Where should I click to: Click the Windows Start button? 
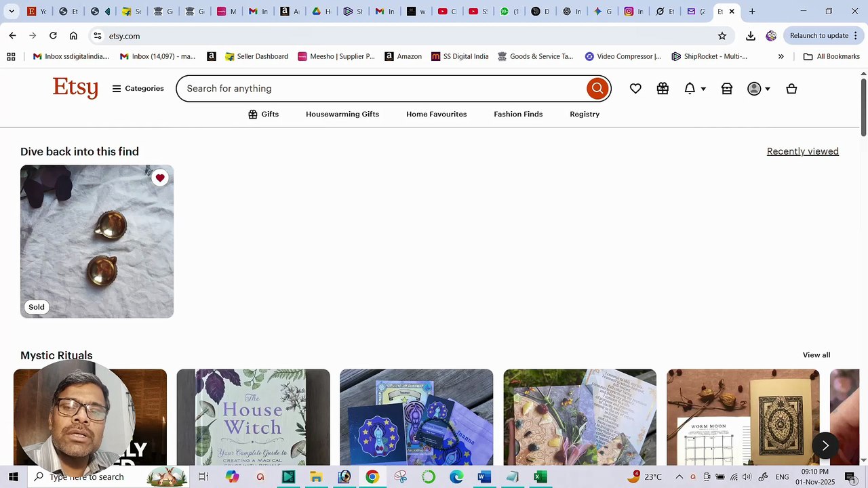[x=13, y=477]
